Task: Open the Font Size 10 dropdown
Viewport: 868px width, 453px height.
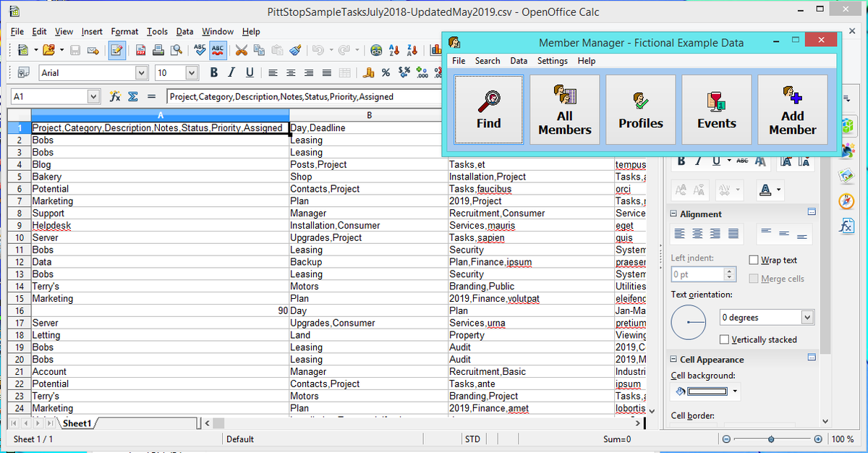Action: (192, 72)
